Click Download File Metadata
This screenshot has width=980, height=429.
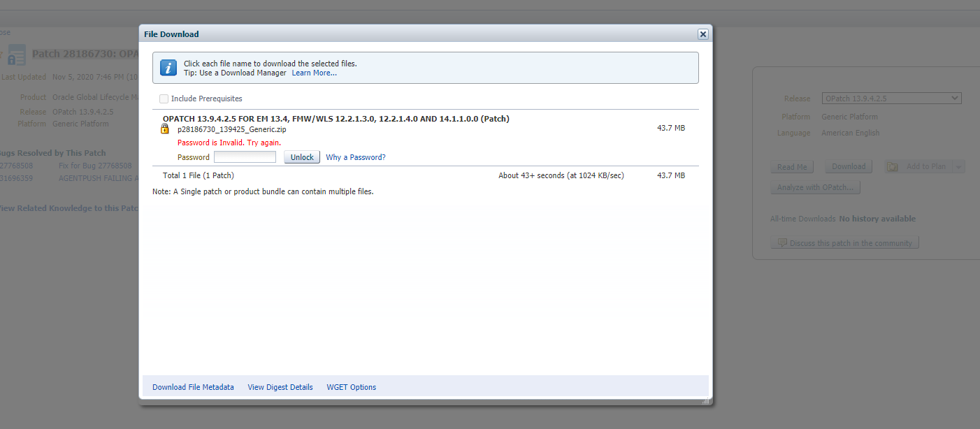point(192,386)
